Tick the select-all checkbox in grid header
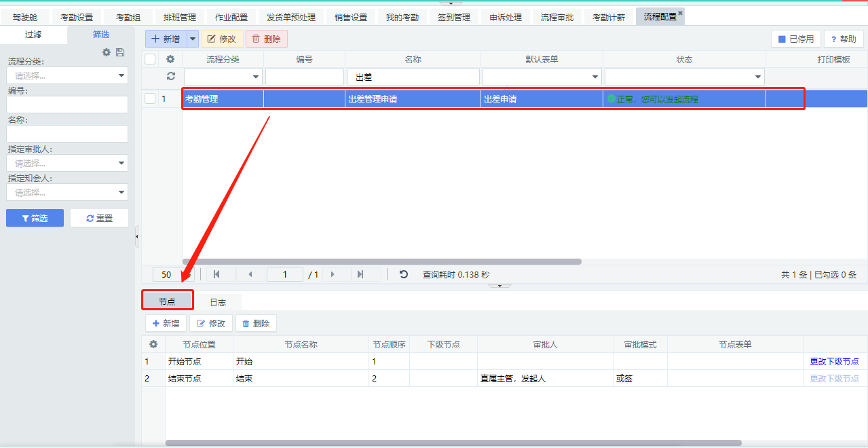868x448 pixels. tap(150, 59)
